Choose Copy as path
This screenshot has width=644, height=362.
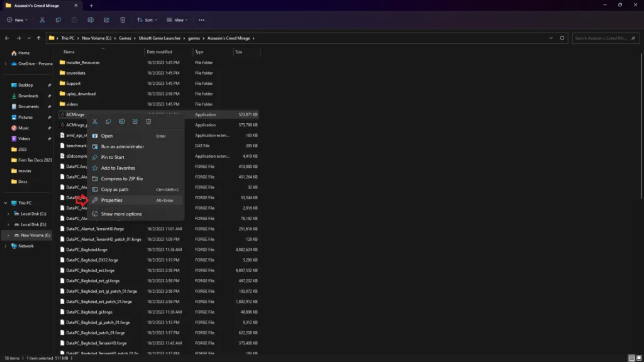click(x=135, y=189)
